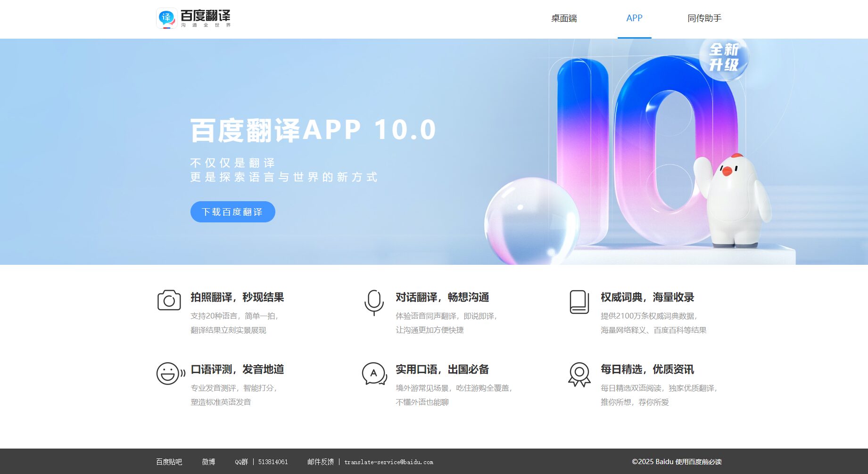Viewport: 868px width, 474px height.
Task: Click the dictionary book icon for 权威词典
Action: pyautogui.click(x=579, y=300)
